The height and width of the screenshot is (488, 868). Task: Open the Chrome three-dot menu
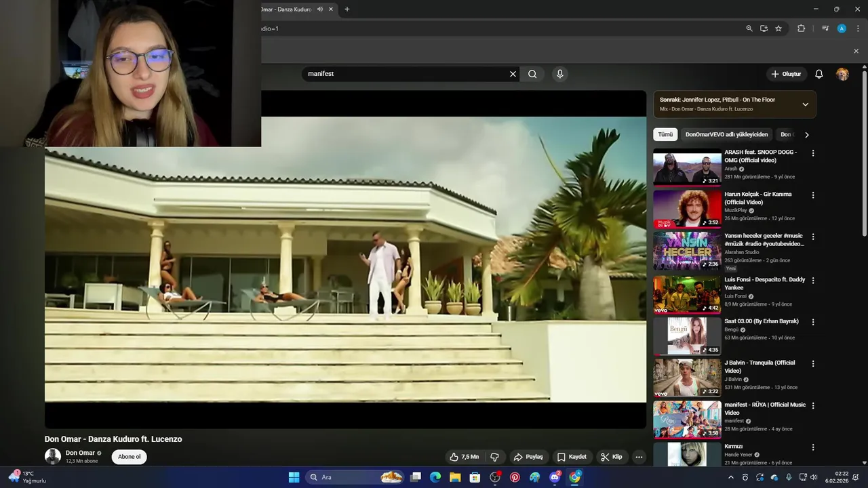pos(858,28)
